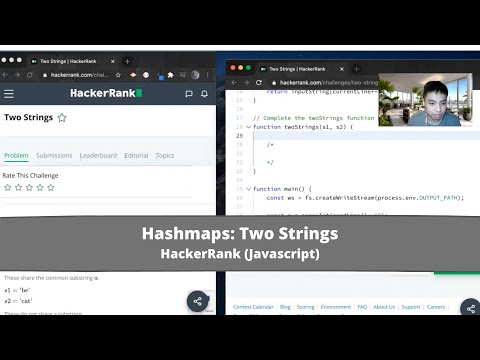The width and height of the screenshot is (480, 360).
Task: Close the Two Strings tab in right browser
Action: pos(342,69)
